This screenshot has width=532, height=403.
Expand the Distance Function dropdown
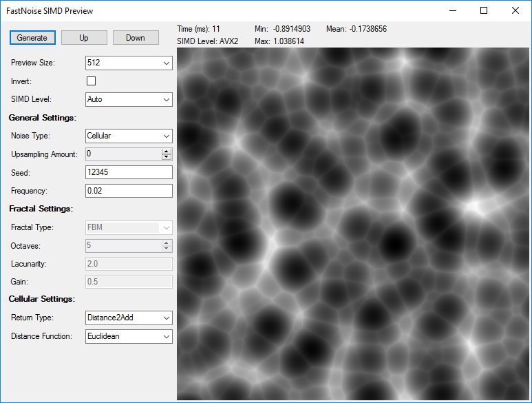[x=129, y=336]
